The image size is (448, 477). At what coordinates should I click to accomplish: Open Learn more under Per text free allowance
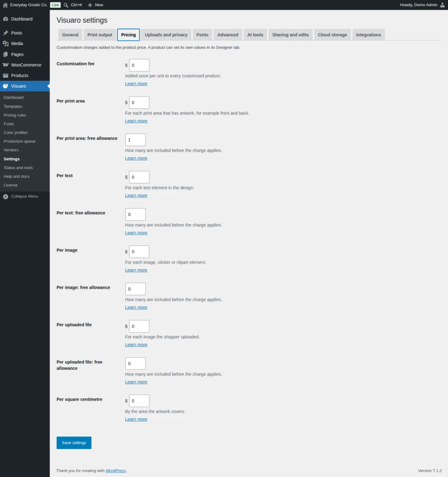136,233
